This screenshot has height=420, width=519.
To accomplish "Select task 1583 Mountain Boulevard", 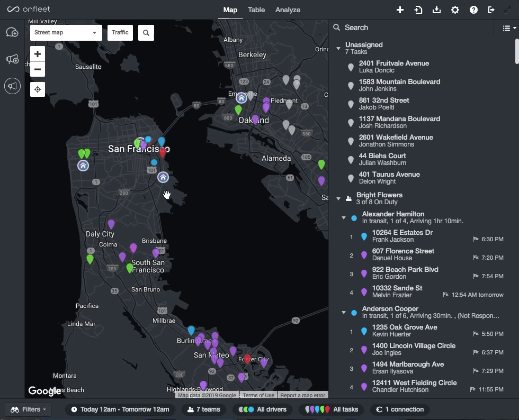I will click(x=424, y=85).
